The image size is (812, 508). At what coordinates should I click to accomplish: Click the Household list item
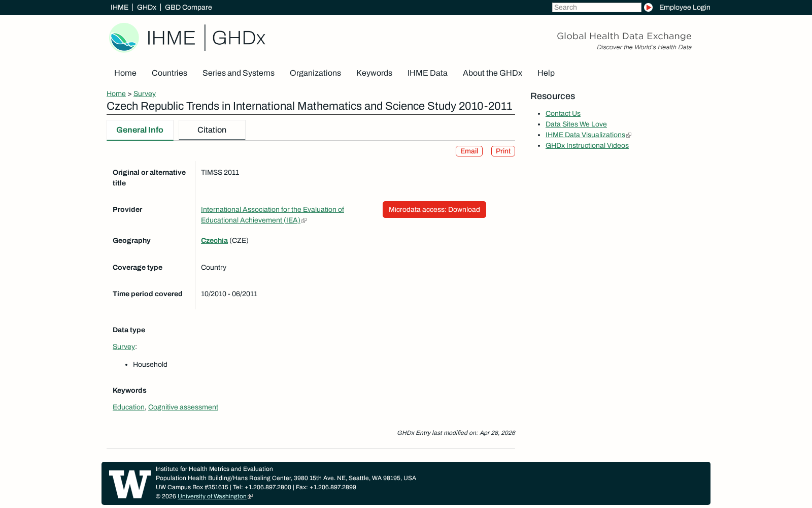(x=150, y=364)
